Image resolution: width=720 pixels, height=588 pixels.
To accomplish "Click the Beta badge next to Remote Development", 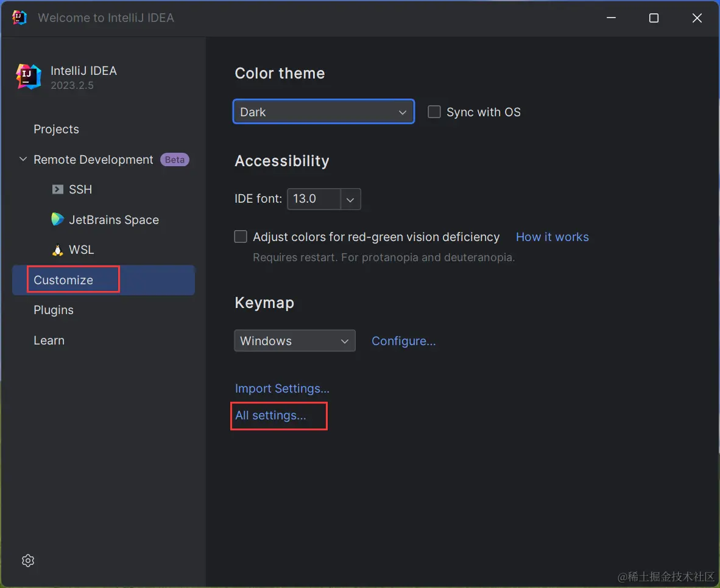I will pos(174,159).
